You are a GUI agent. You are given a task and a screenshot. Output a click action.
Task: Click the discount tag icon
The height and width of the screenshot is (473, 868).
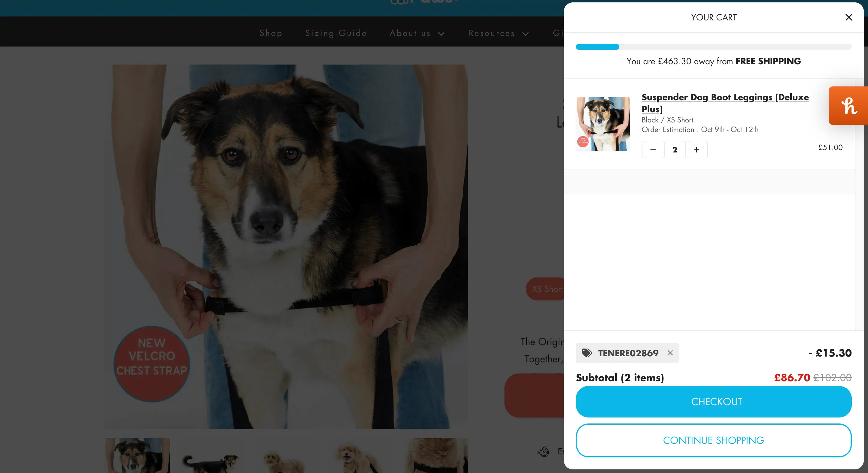coord(587,353)
